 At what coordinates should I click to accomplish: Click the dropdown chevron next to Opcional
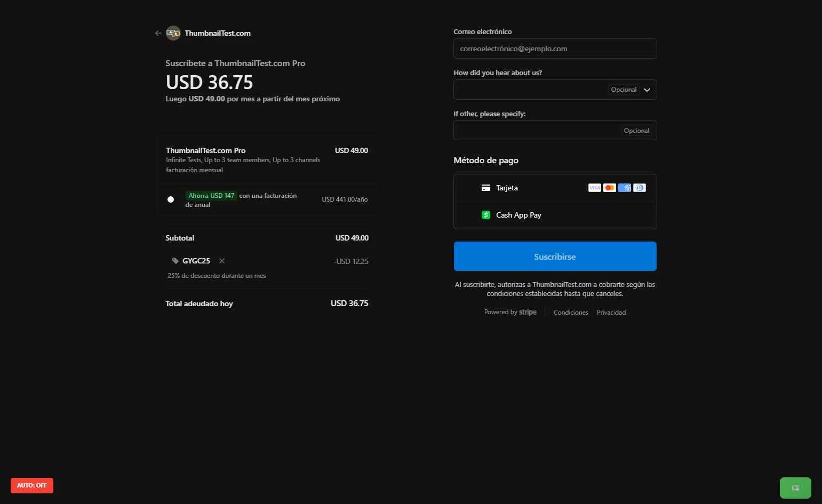click(x=647, y=90)
